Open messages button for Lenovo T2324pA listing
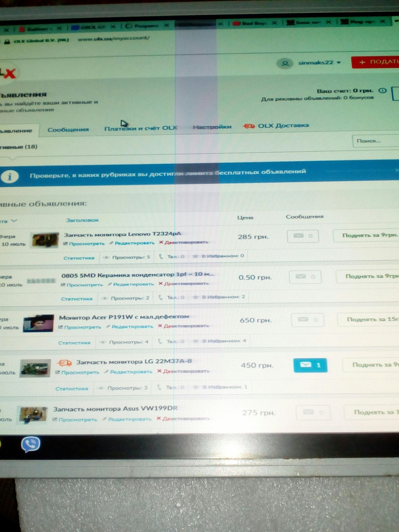The image size is (399, 532). [x=303, y=236]
